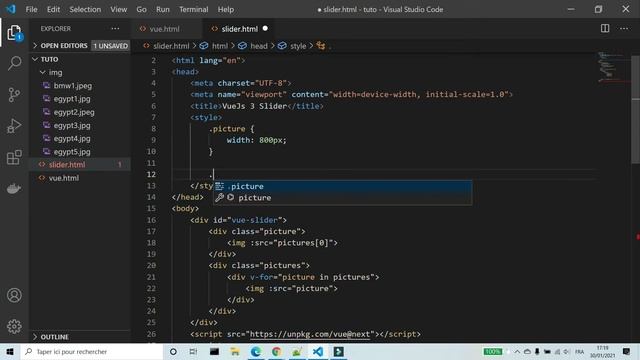This screenshot has height=360, width=640.
Task: Open the Accounts menu icon
Action: tap(14, 295)
